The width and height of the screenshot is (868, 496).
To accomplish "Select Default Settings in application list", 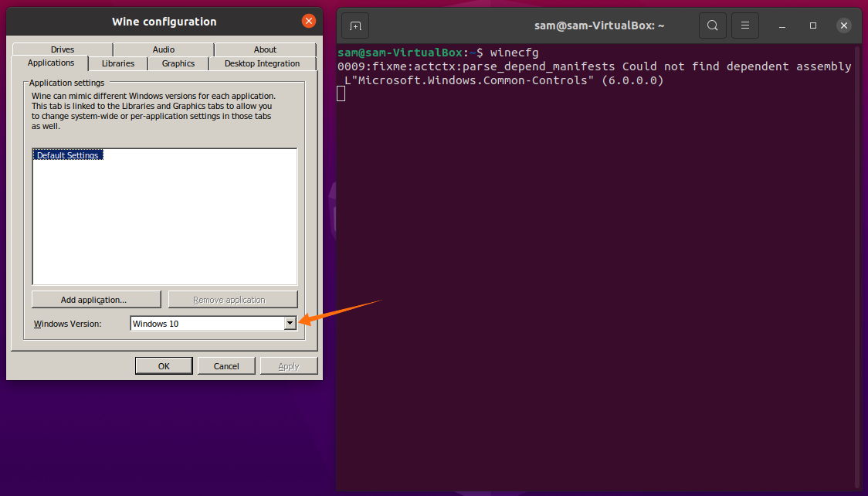I will 67,155.
